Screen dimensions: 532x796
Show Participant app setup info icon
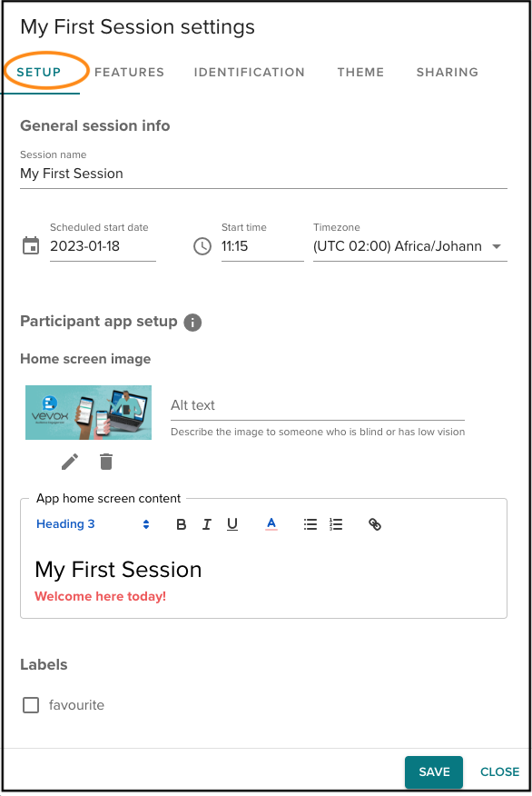point(192,323)
